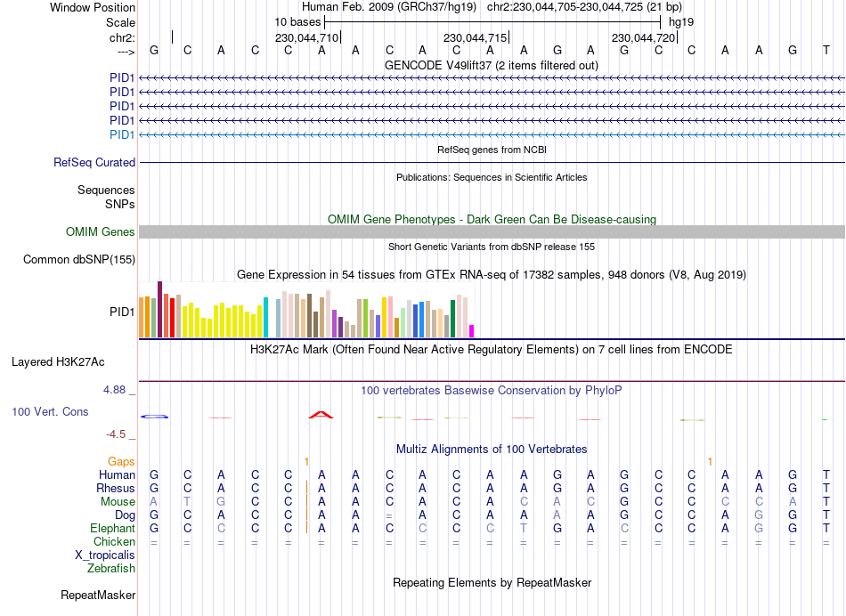The width and height of the screenshot is (846, 616).
Task: Click the '10 bases' scale label
Action: coord(297,22)
